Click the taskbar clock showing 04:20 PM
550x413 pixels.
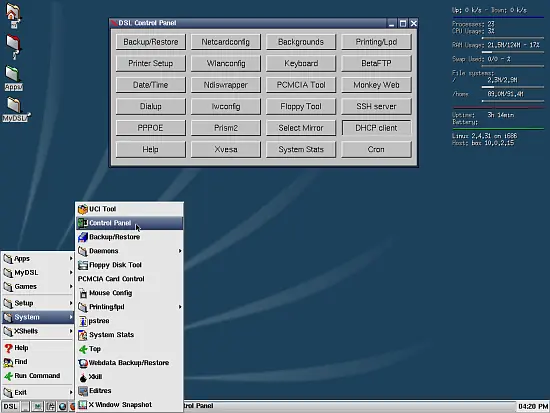tap(533, 406)
